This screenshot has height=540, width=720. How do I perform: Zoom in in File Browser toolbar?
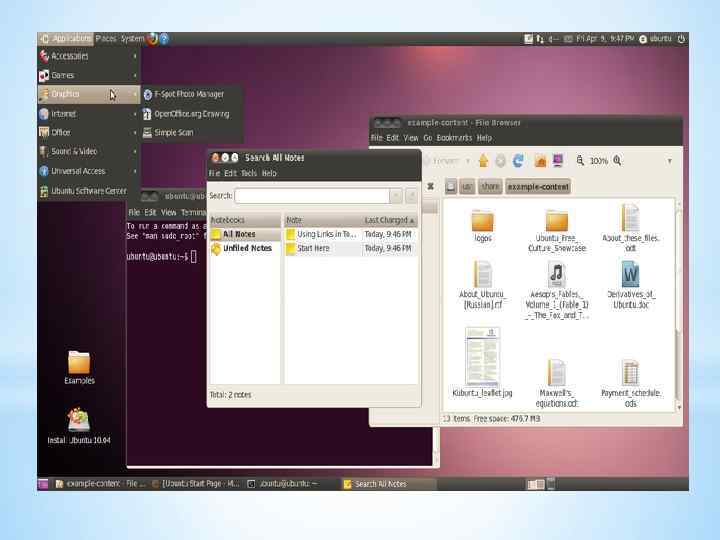pos(617,160)
